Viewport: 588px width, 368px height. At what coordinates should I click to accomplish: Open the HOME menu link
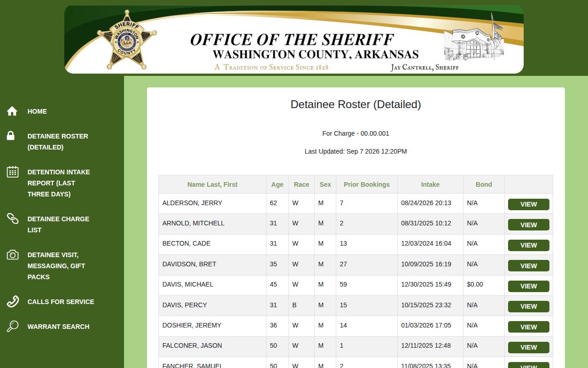[x=37, y=111]
